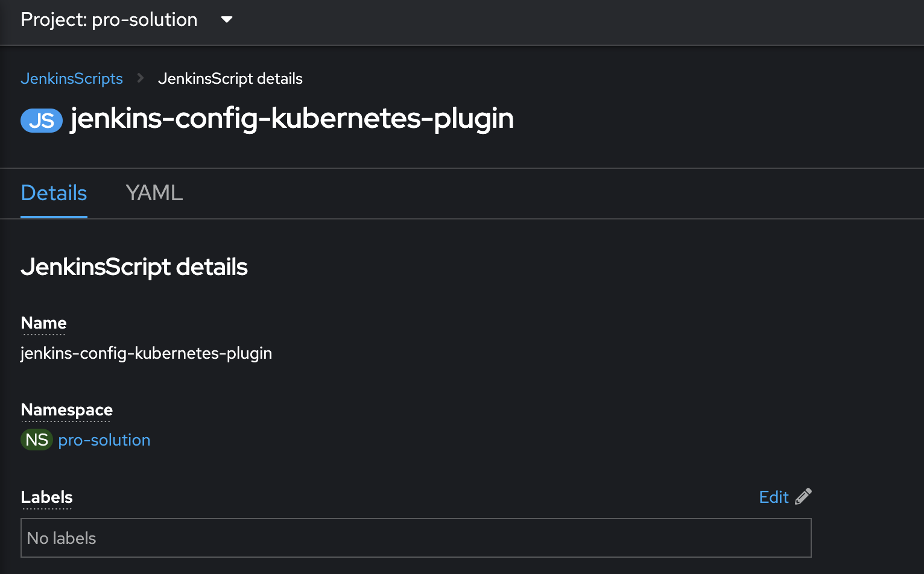Viewport: 924px width, 574px height.
Task: Open the pro-solution namespace link
Action: 104,440
